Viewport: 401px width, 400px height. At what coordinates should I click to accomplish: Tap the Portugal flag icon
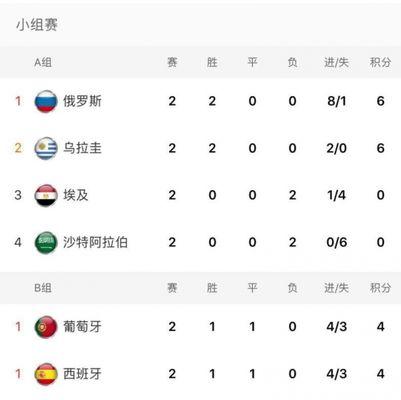point(46,327)
